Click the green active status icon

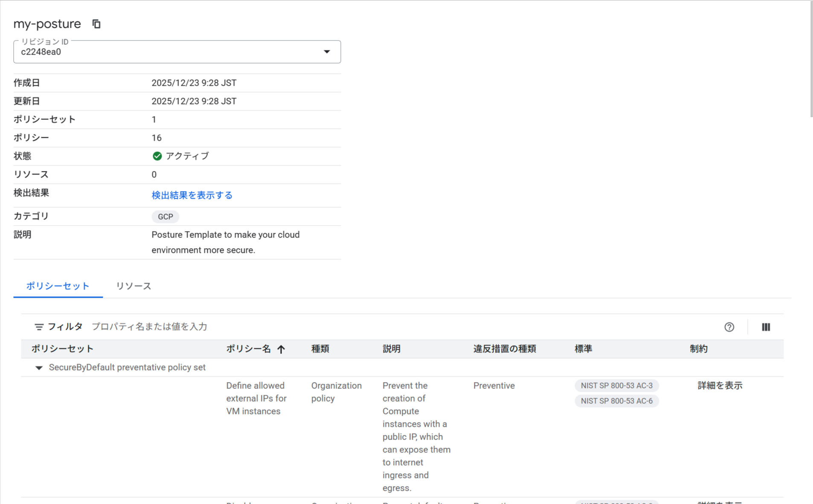coord(157,156)
